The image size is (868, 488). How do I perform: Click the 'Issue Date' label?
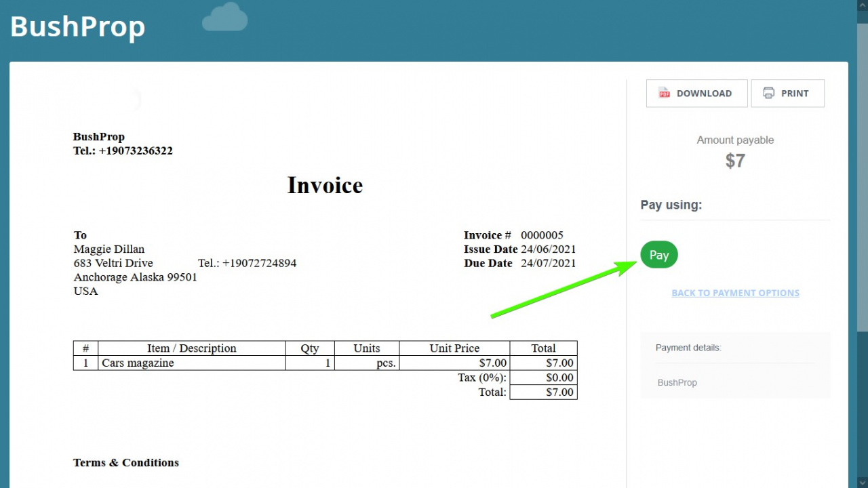click(x=491, y=249)
